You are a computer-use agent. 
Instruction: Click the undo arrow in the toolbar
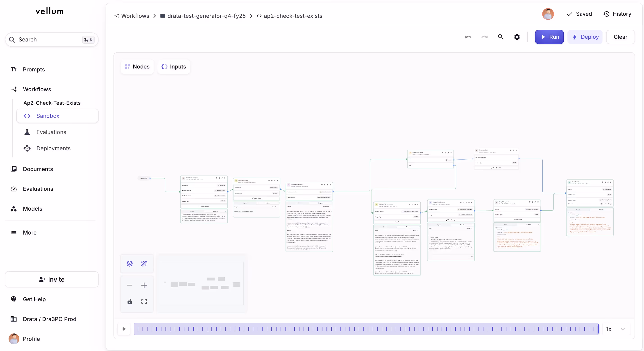(468, 37)
